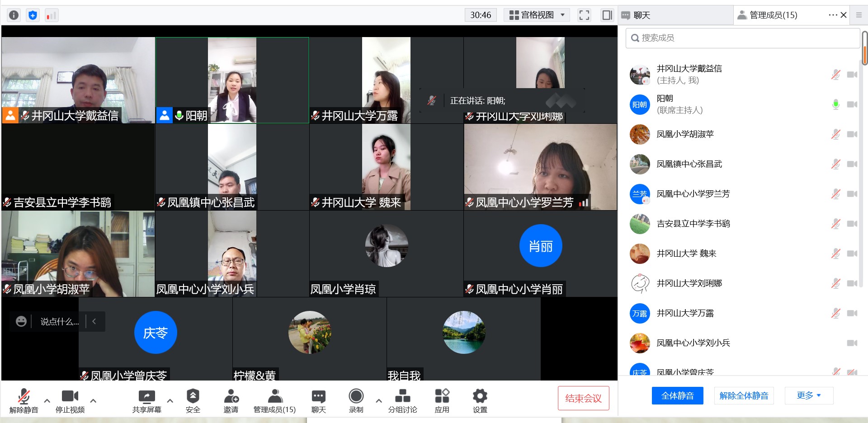Click the 全体静音 button
The height and width of the screenshot is (423, 868).
[677, 396]
